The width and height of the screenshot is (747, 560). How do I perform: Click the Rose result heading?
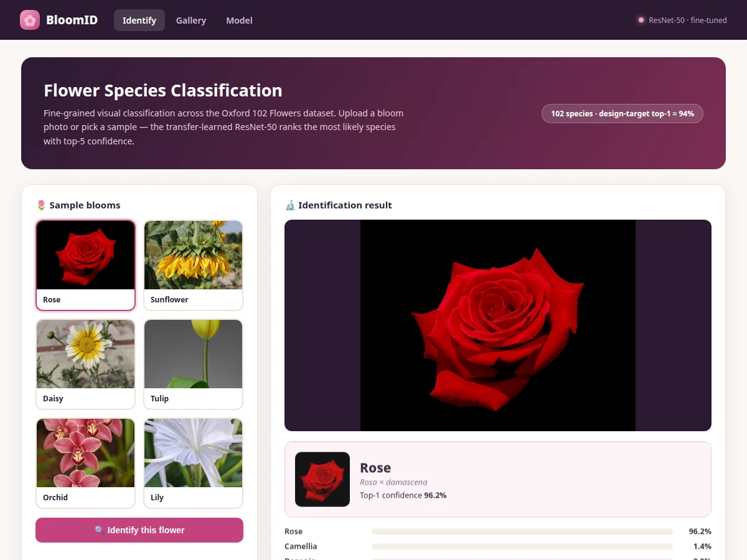(375, 468)
